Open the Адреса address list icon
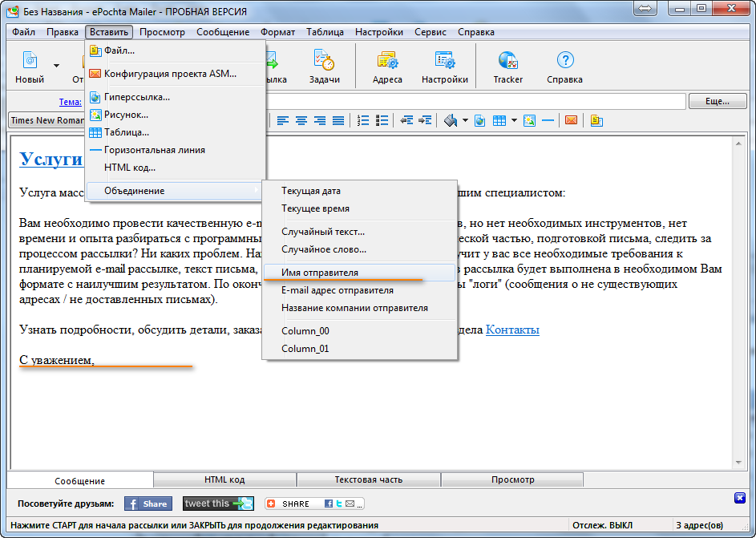 click(x=387, y=60)
